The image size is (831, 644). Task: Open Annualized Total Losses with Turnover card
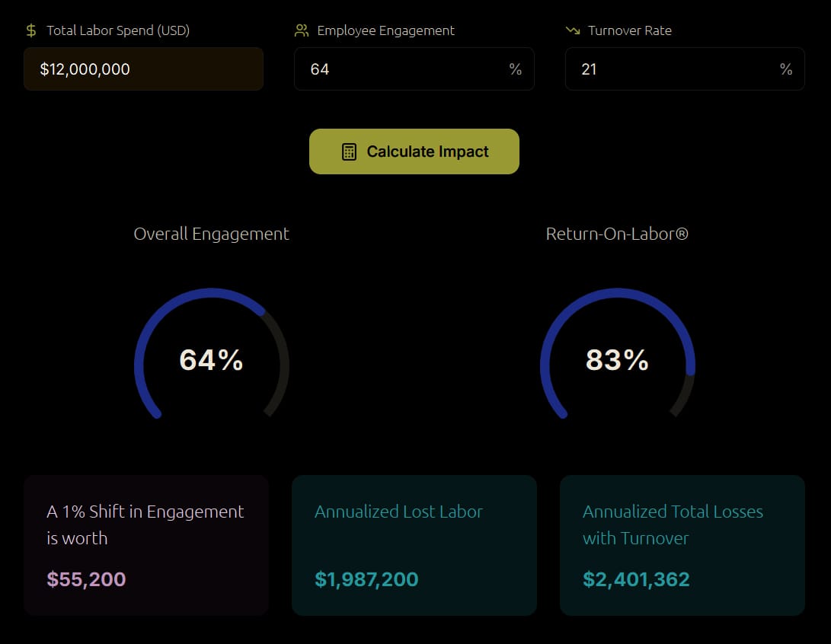pyautogui.click(x=682, y=545)
